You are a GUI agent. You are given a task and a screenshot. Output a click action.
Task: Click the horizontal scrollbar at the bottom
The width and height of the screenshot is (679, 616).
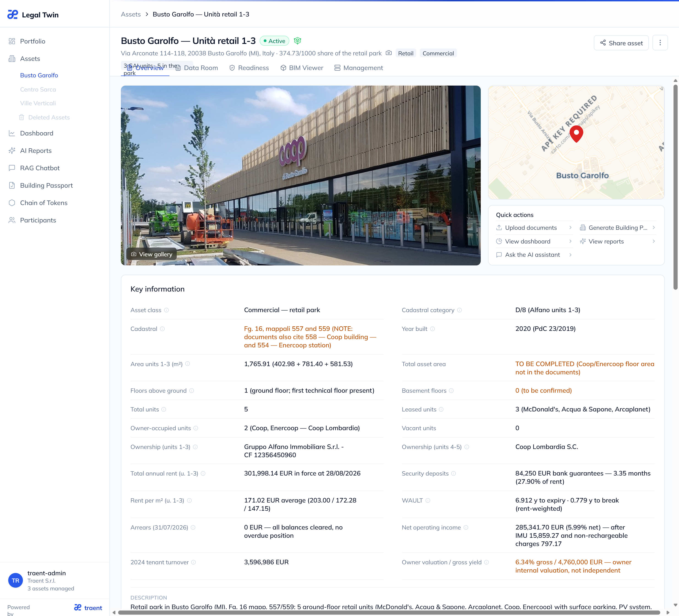pyautogui.click(x=389, y=613)
